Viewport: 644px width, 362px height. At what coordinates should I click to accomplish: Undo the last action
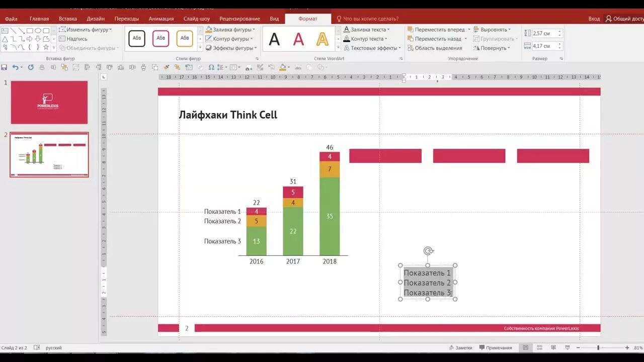pyautogui.click(x=15, y=67)
